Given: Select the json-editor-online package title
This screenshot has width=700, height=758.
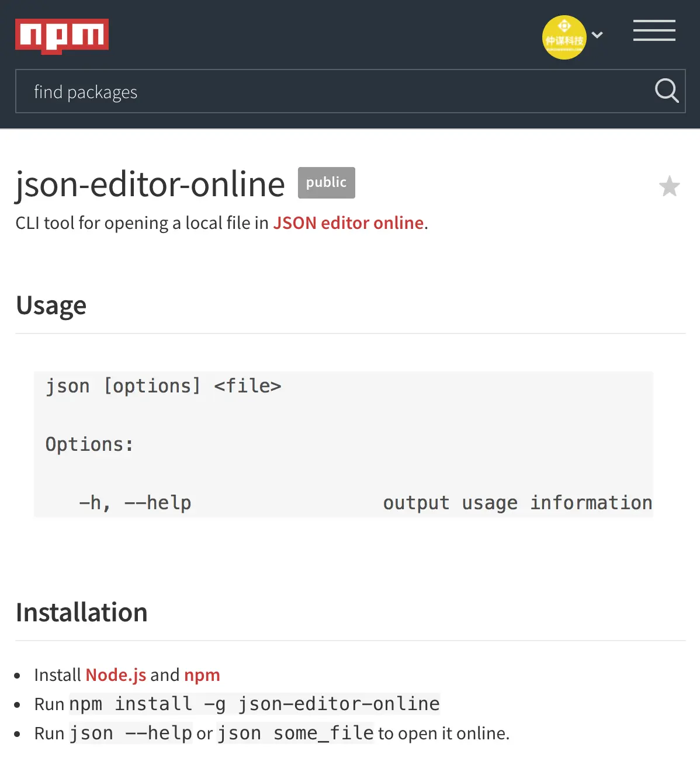Looking at the screenshot, I should pos(150,185).
